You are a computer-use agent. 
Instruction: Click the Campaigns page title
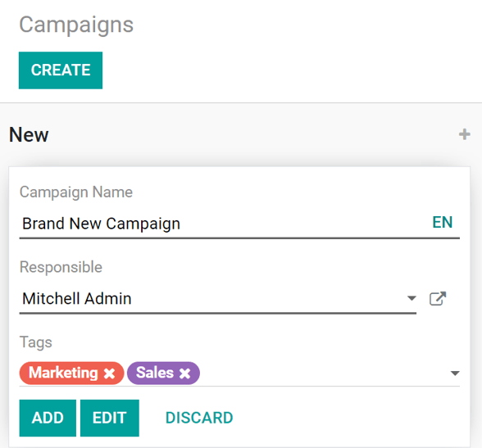pyautogui.click(x=76, y=25)
